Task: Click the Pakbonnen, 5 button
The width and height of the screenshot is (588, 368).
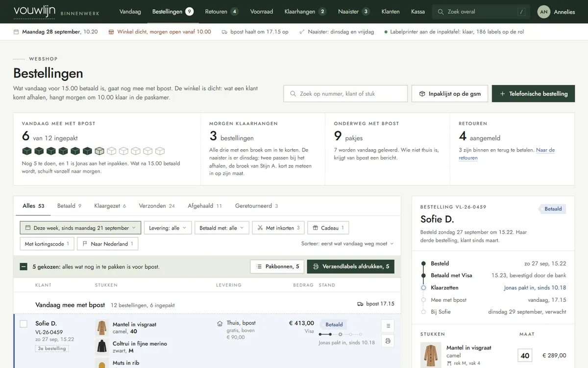Action: pos(277,266)
